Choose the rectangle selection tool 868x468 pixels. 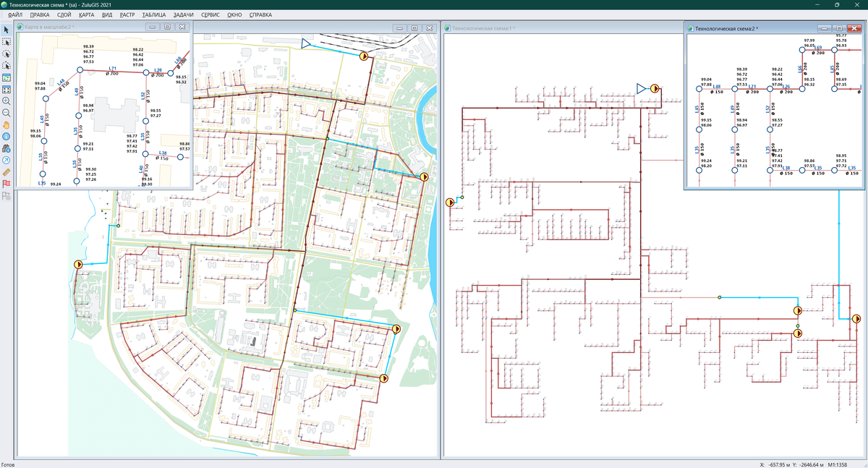tap(7, 42)
